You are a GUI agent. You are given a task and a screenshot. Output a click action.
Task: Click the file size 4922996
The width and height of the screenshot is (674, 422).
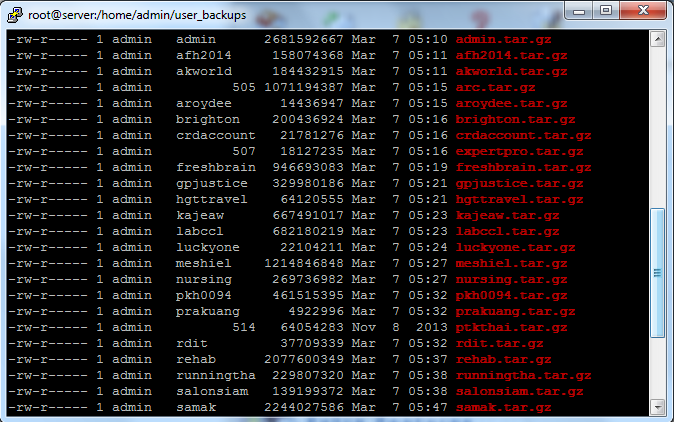pos(316,312)
